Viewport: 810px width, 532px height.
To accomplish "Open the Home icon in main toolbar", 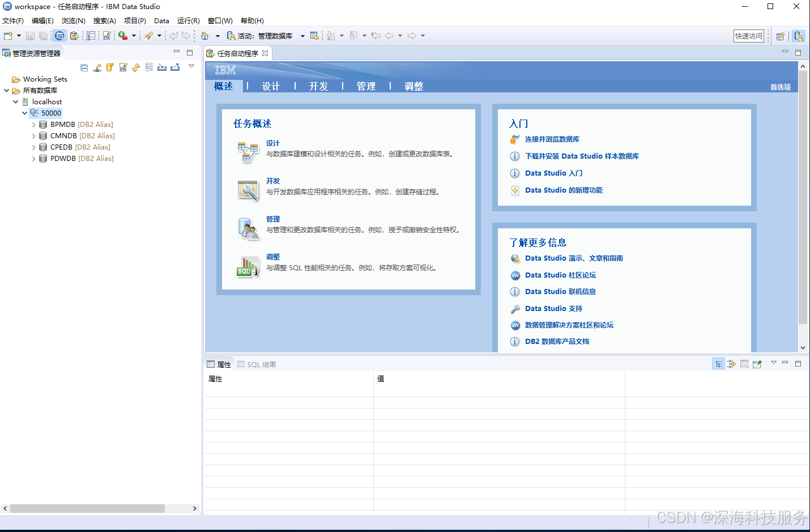I will [x=205, y=36].
